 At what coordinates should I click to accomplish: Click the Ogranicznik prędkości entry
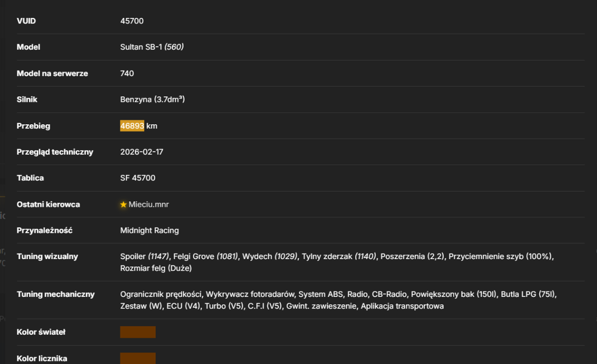pos(161,294)
